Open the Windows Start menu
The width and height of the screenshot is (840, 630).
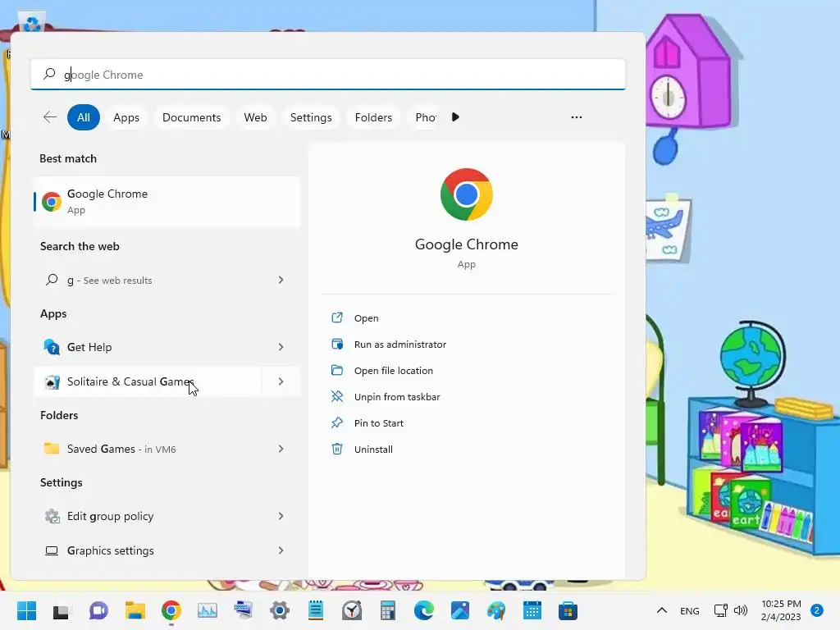click(26, 610)
